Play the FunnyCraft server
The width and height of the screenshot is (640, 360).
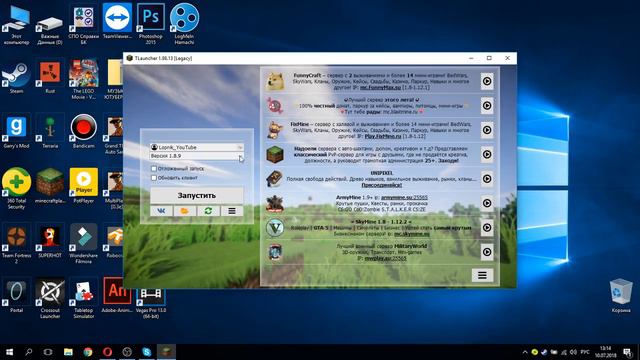[487, 81]
